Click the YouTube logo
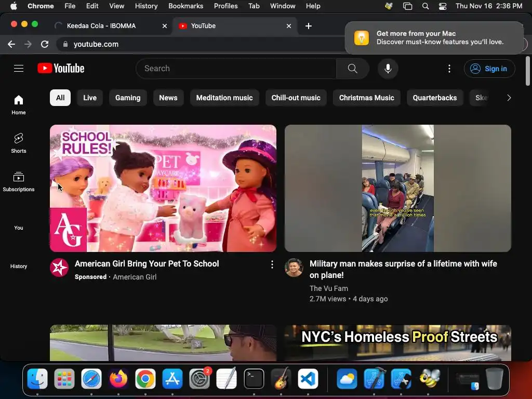 click(x=61, y=69)
